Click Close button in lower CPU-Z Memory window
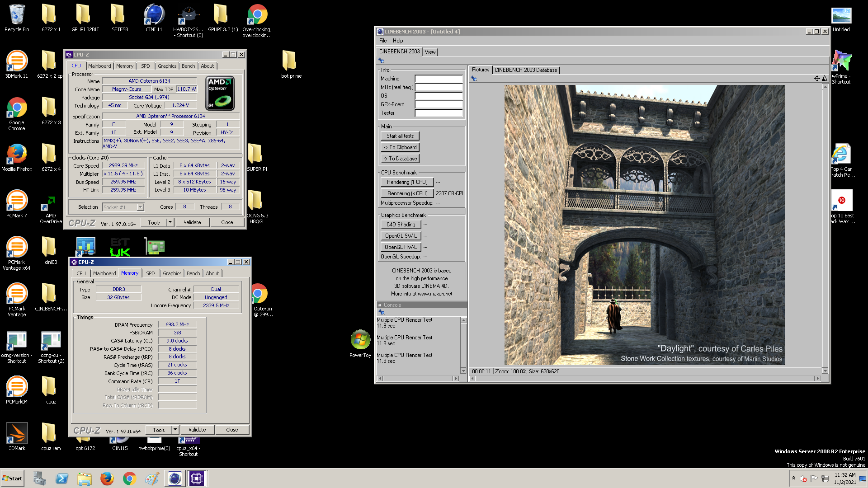Image resolution: width=868 pixels, height=488 pixels. [232, 430]
